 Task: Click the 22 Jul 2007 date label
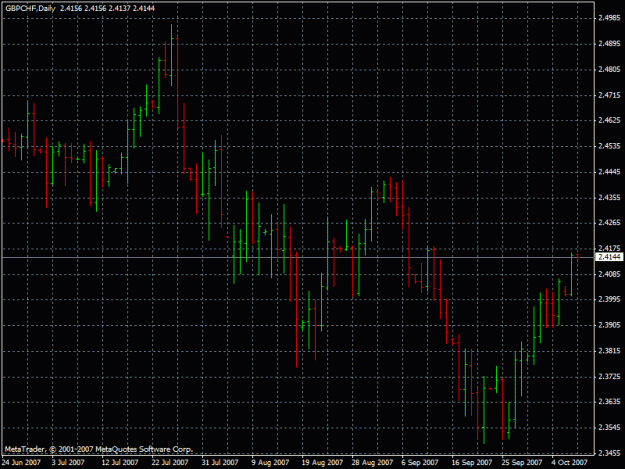tap(170, 462)
